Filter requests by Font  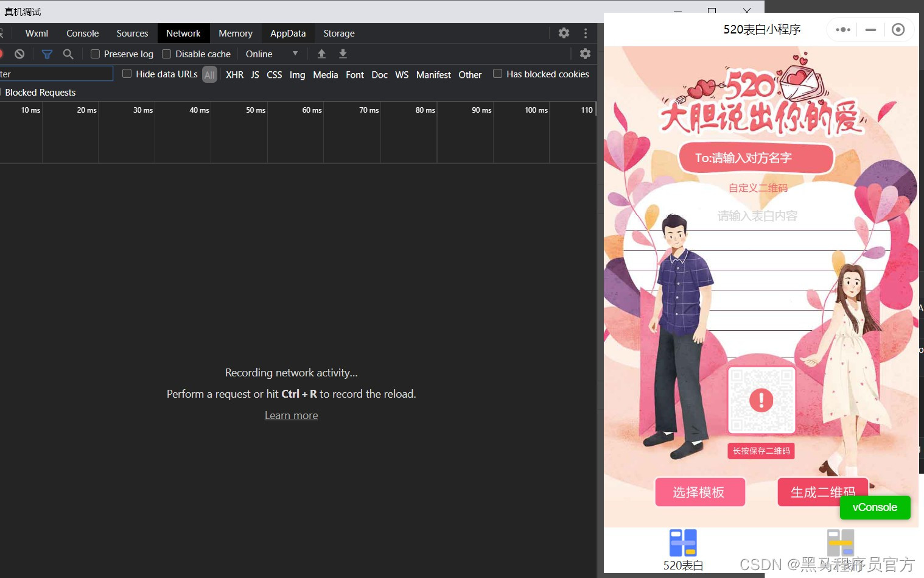point(355,75)
